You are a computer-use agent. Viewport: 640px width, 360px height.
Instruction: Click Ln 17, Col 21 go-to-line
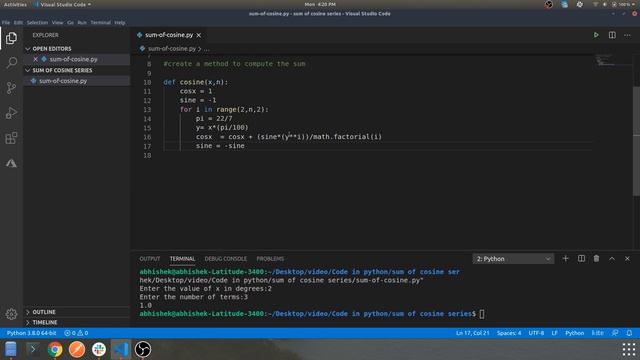(x=472, y=333)
